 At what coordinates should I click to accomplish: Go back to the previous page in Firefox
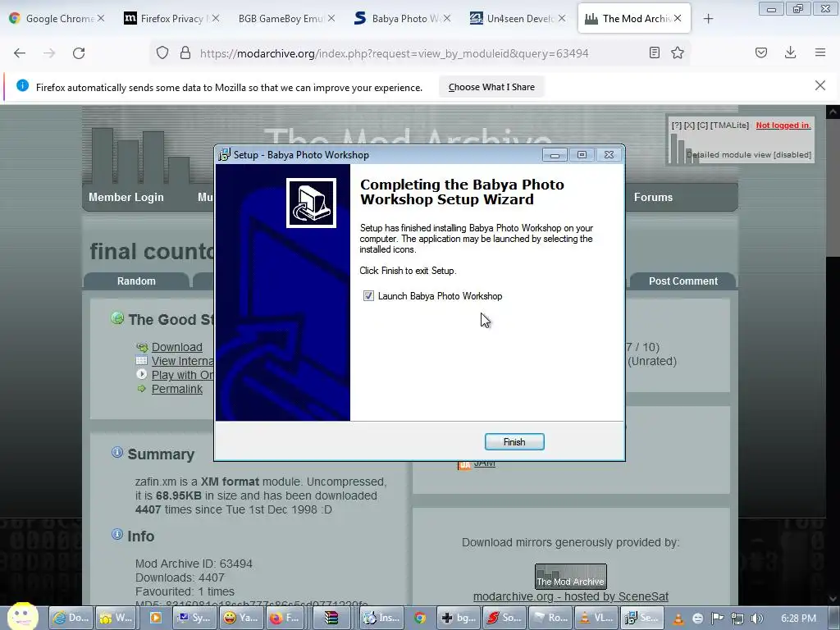pyautogui.click(x=20, y=53)
